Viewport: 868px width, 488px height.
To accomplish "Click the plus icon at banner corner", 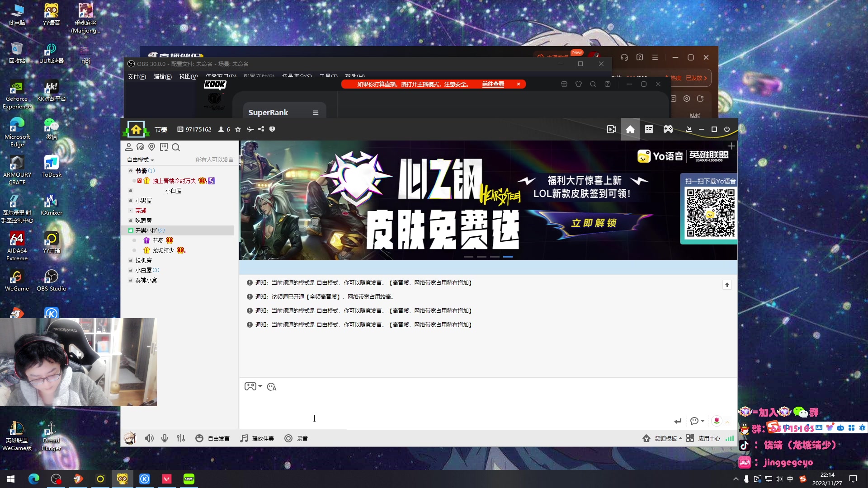I will tap(731, 146).
